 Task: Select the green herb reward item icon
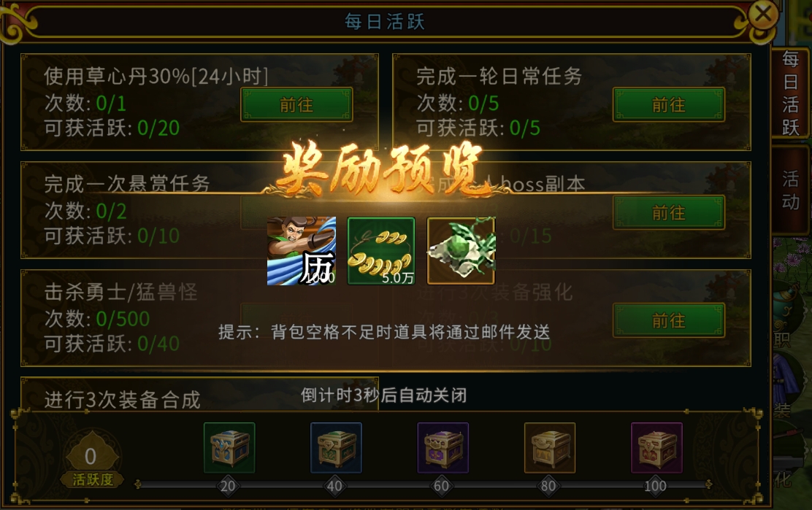click(461, 251)
